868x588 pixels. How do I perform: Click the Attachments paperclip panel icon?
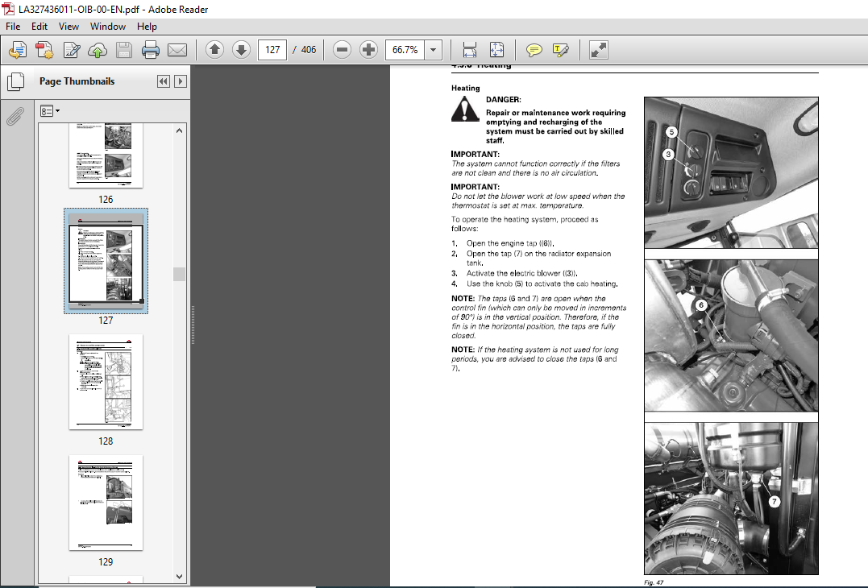tap(15, 116)
